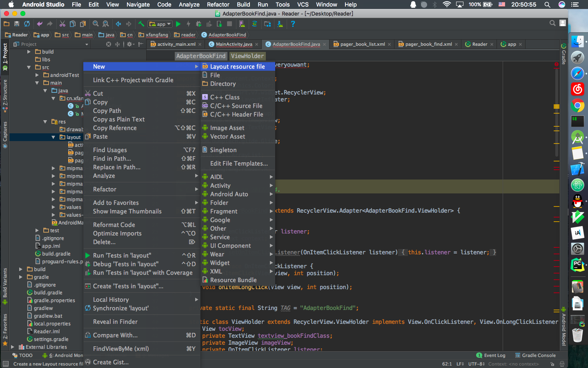Open the Help question mark icon
This screenshot has width=588, height=368.
tap(293, 24)
